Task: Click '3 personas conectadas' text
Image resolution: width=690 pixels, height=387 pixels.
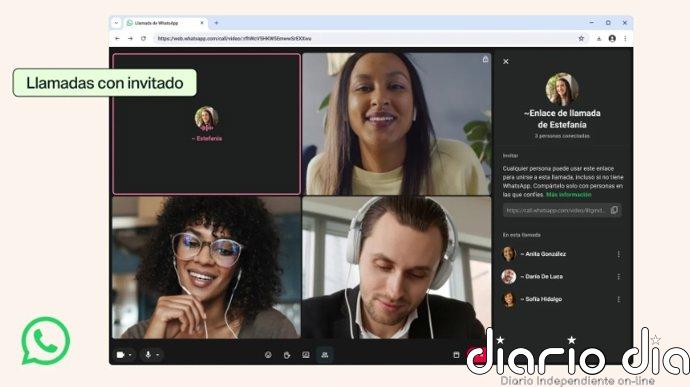Action: coord(562,136)
